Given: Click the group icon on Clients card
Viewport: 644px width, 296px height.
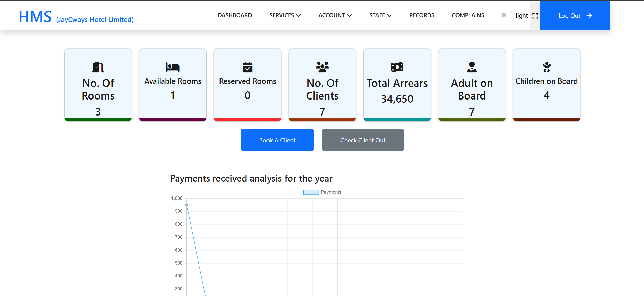Looking at the screenshot, I should coord(322,67).
